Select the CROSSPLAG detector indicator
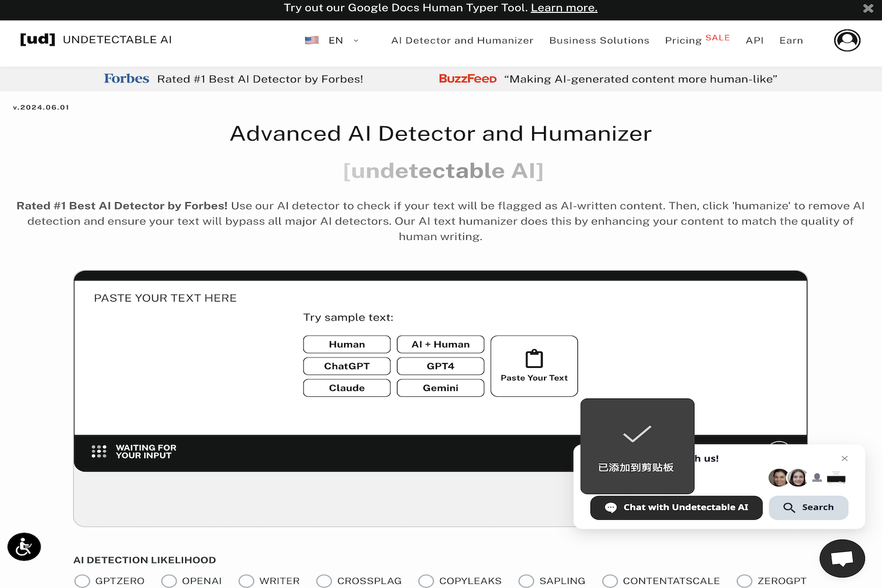Screen dimensions: 882x588 pos(324,581)
